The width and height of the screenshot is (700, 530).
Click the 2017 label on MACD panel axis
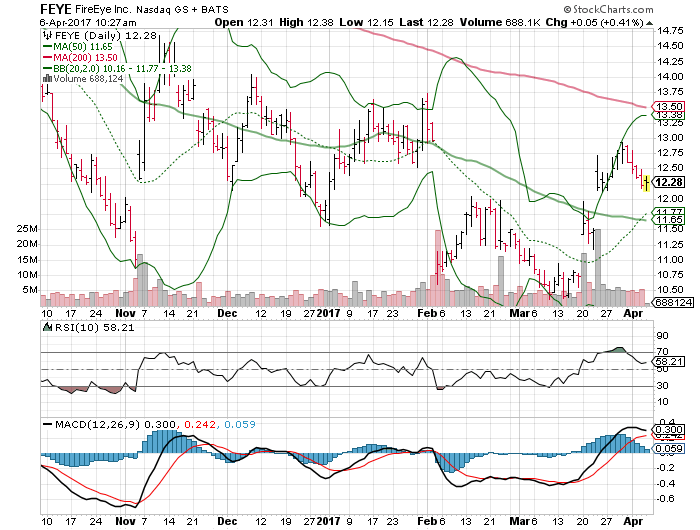328,521
